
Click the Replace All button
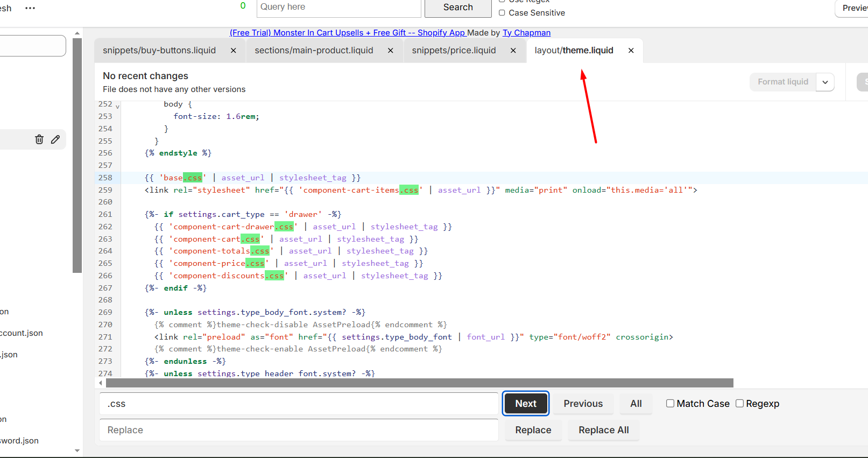tap(604, 430)
